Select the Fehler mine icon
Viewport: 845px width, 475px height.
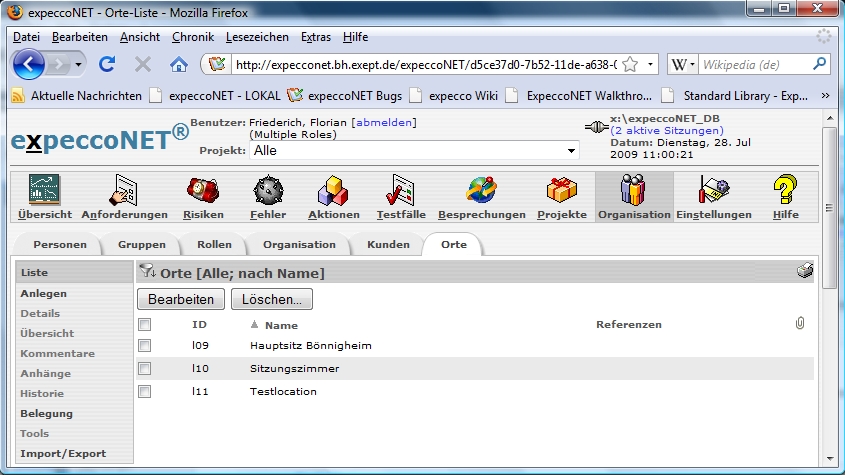tap(268, 189)
